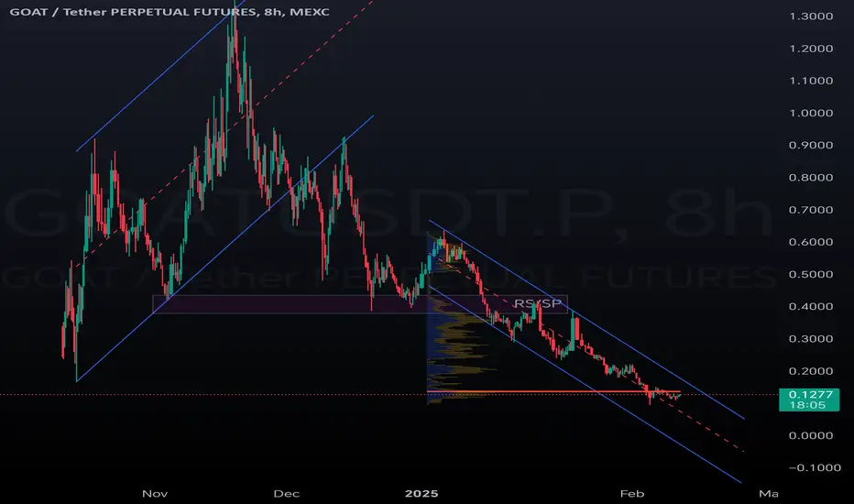Screen dimensions: 854x504
Task: Click the 18:05 candle countdown timer
Action: click(807, 405)
